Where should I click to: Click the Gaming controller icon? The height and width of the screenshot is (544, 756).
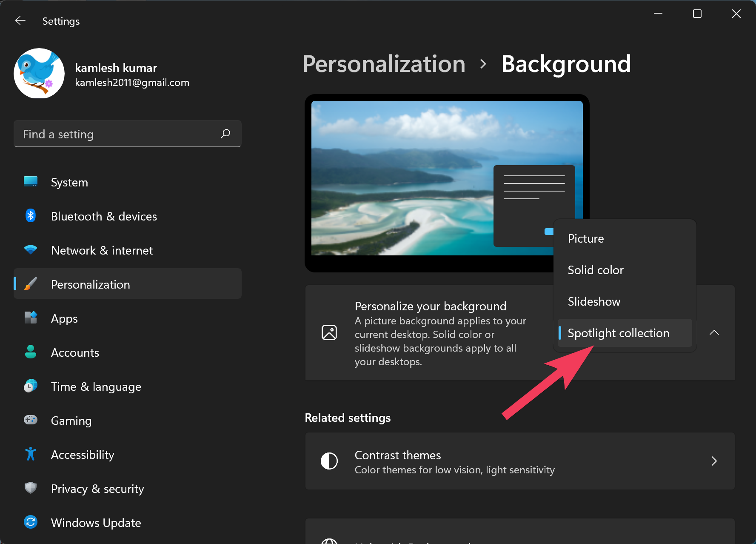coord(31,420)
